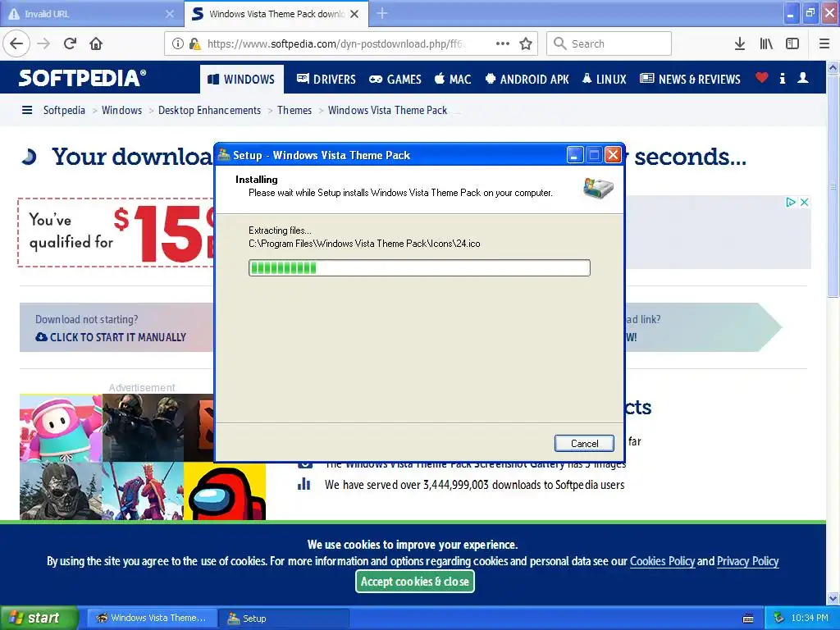Go to Softpedia breadcrumb link
The width and height of the screenshot is (840, 630).
pyautogui.click(x=64, y=111)
